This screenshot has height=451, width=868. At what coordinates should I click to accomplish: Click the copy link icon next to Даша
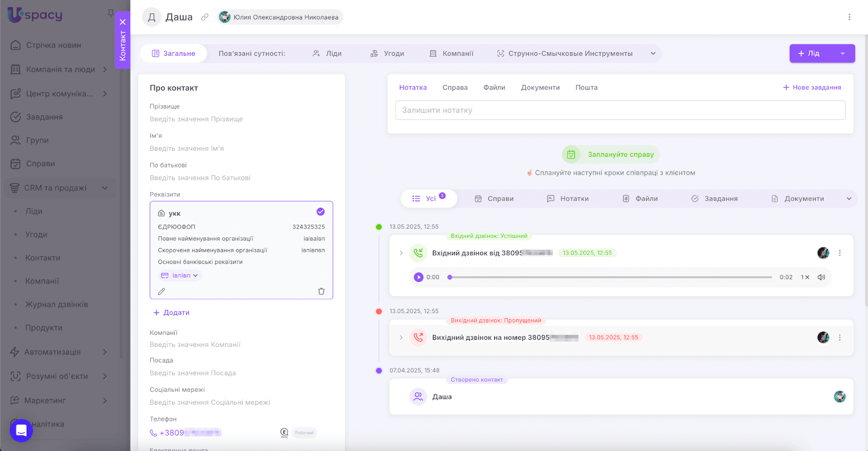tap(205, 17)
